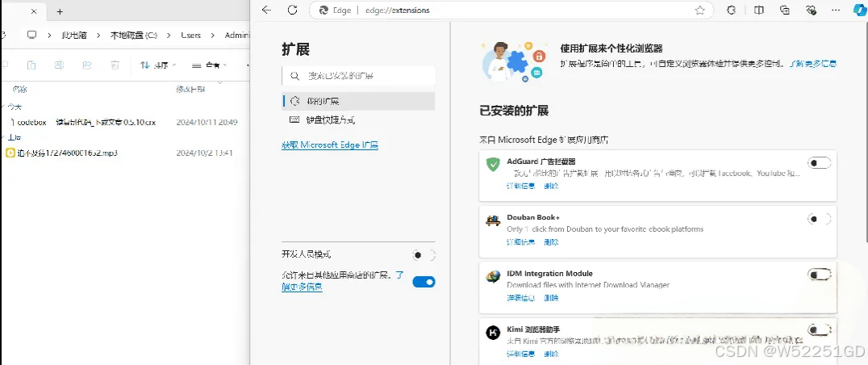This screenshot has height=365, width=868.
Task: Click the share icon in File Explorer toolbar
Action: tap(87, 65)
